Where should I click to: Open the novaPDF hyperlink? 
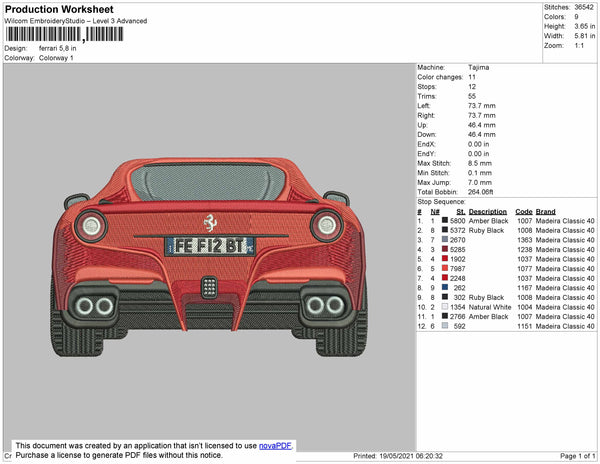(x=275, y=446)
